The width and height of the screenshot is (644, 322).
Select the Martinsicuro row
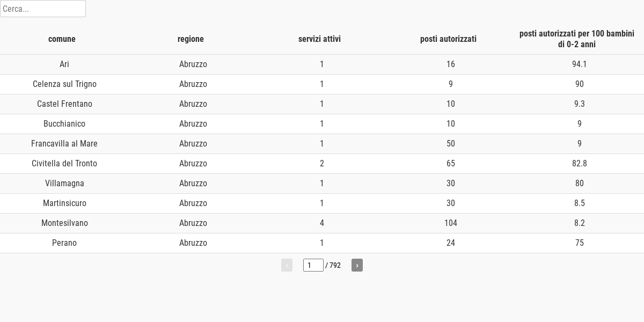322,203
